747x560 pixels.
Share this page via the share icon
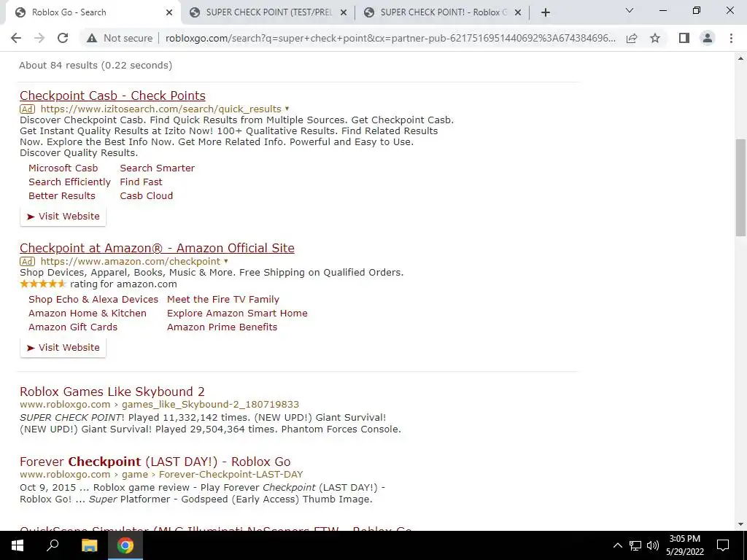pyautogui.click(x=632, y=38)
